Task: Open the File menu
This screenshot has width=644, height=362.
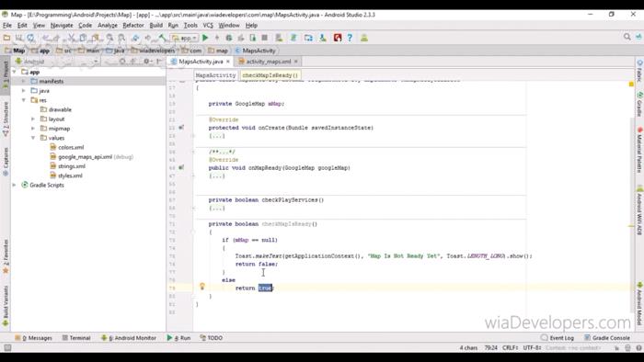Action: pyautogui.click(x=7, y=26)
